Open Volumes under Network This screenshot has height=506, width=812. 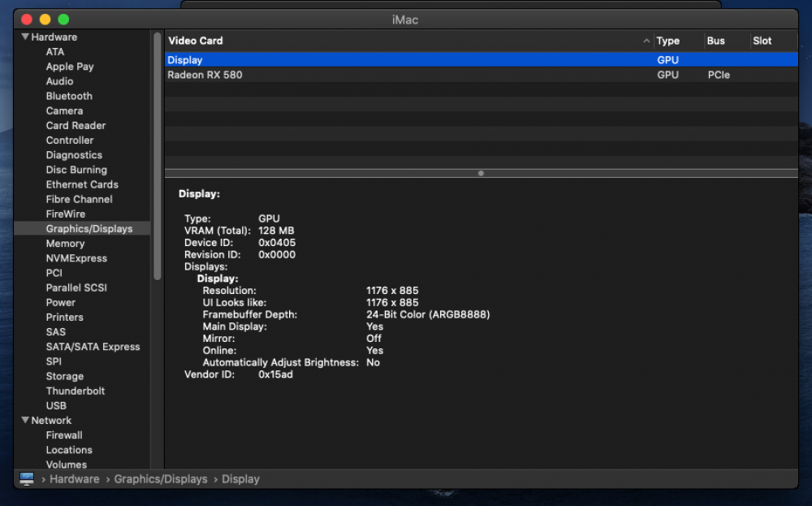tap(67, 465)
